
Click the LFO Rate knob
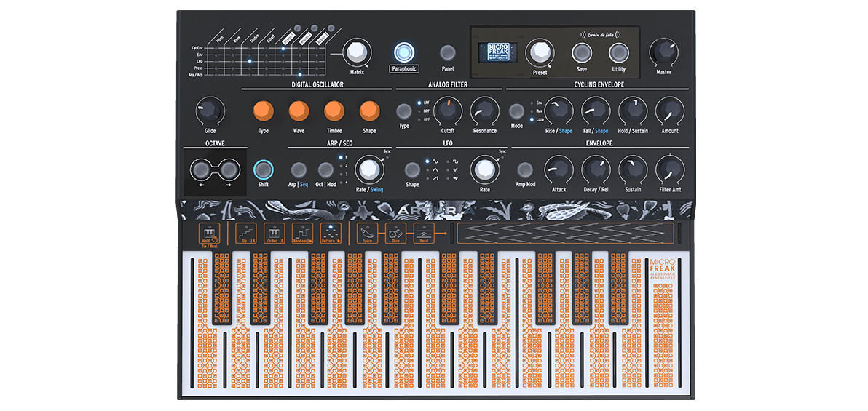[x=484, y=169]
